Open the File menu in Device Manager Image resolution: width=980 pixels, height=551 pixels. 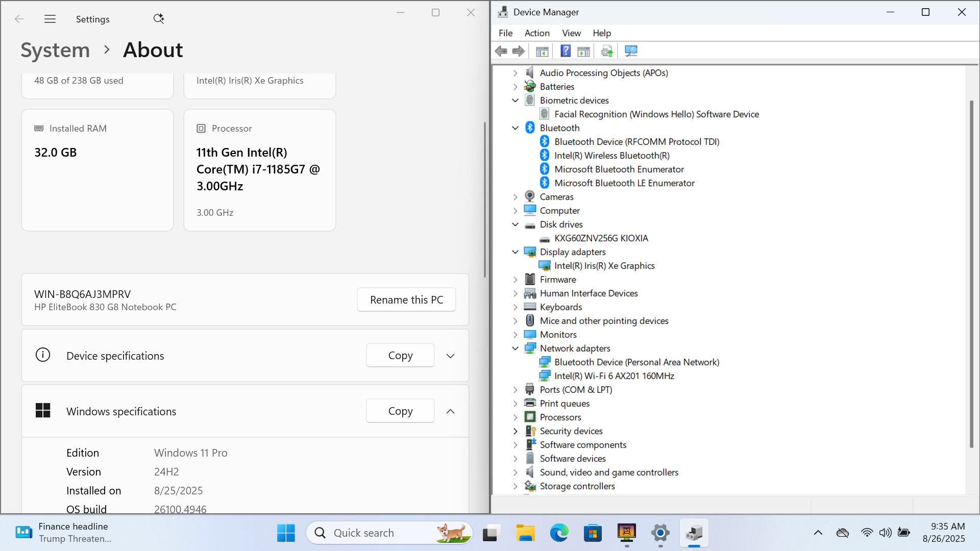click(x=505, y=33)
